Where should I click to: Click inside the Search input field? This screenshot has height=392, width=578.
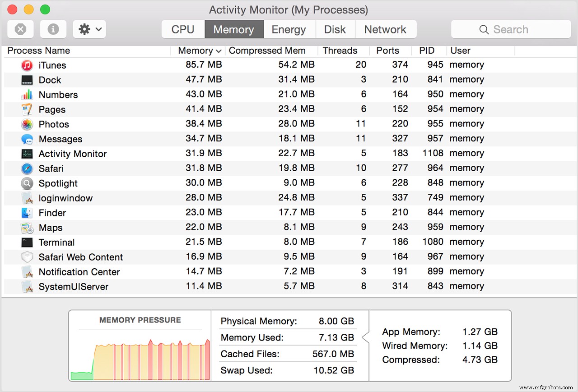click(x=515, y=29)
